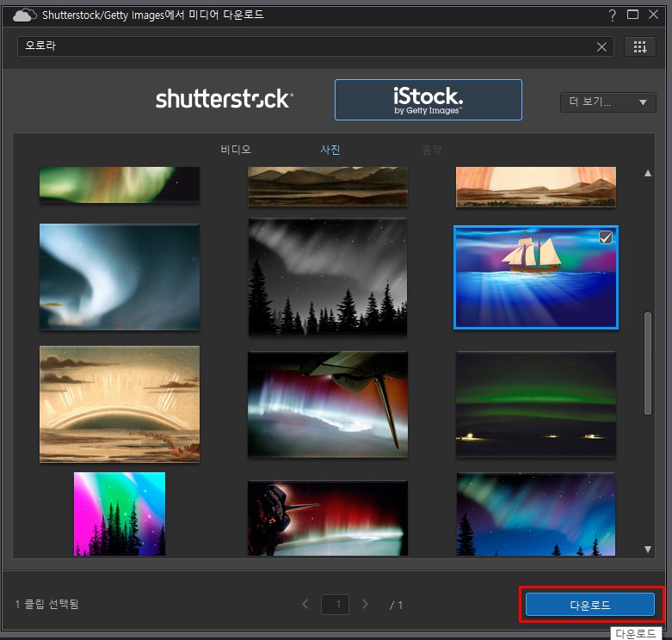Select the red aurora from orbit photo
Viewport: 672px width, 640px height.
(328, 519)
